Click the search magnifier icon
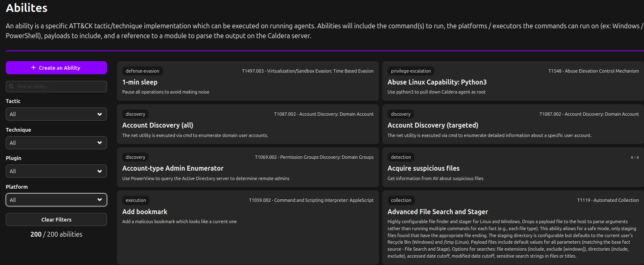The width and height of the screenshot is (644, 265). tap(11, 87)
